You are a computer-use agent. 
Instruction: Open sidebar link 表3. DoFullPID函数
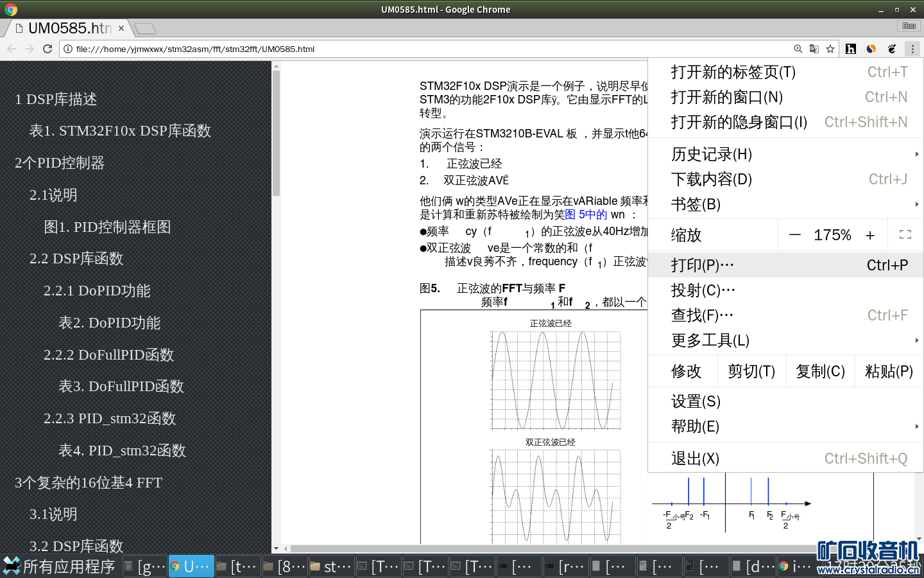click(x=121, y=387)
